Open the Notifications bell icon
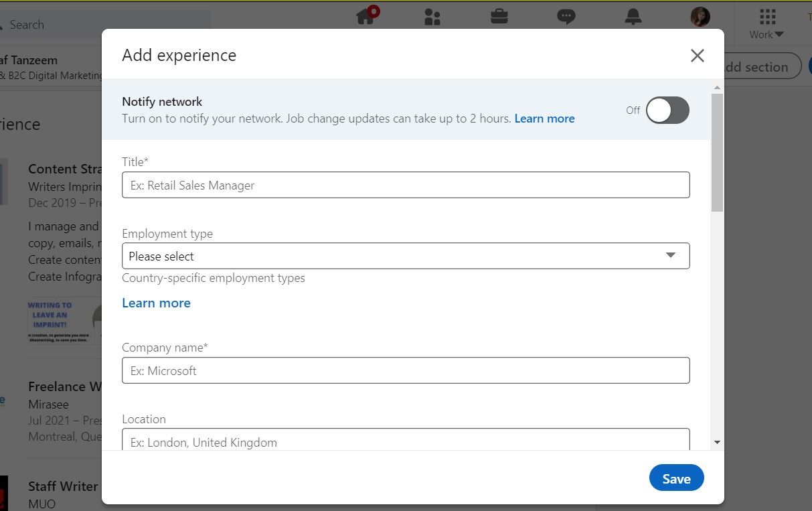812x511 pixels. [633, 17]
